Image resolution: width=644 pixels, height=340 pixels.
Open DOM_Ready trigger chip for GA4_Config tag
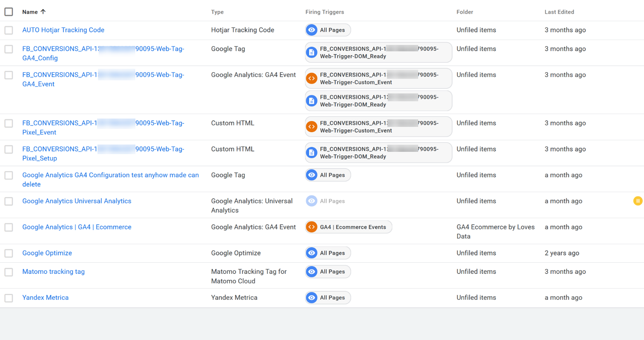tap(379, 52)
